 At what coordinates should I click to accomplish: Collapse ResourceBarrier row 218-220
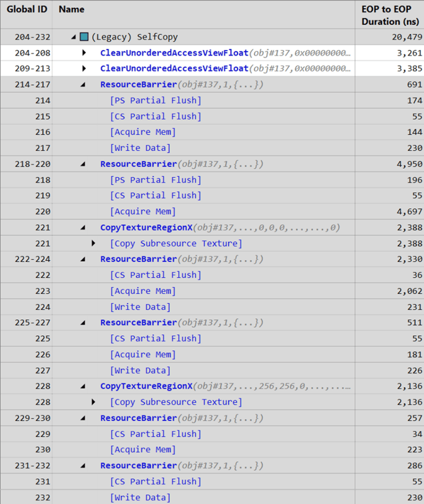(x=83, y=164)
